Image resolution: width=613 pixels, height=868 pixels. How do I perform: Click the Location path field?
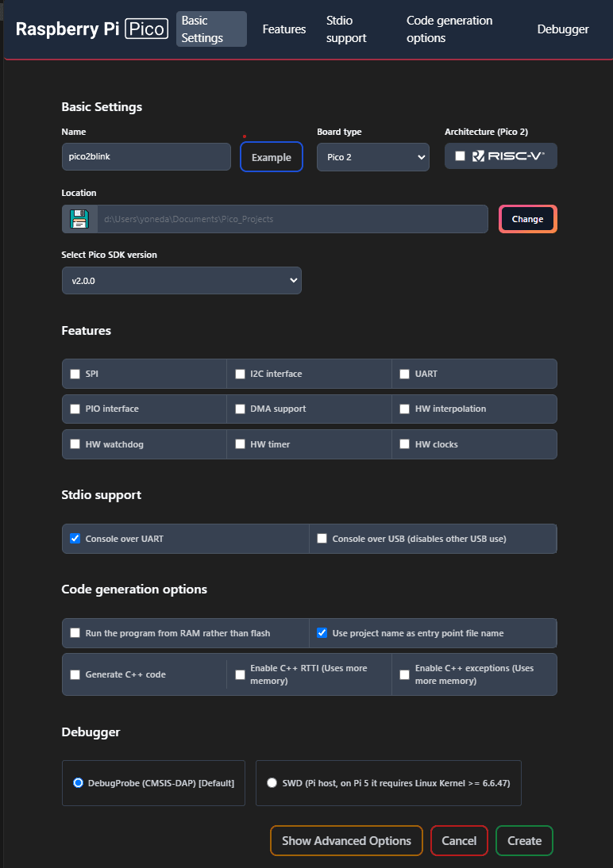click(293, 219)
